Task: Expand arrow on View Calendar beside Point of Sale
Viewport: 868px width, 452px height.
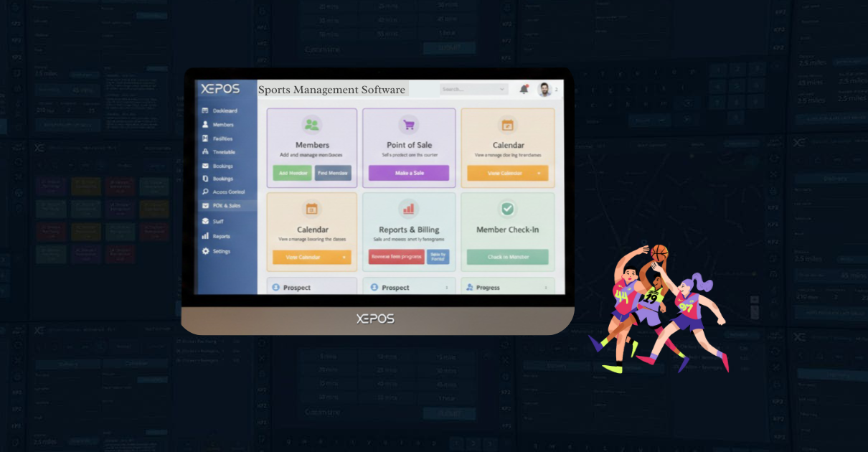Action: tap(539, 173)
